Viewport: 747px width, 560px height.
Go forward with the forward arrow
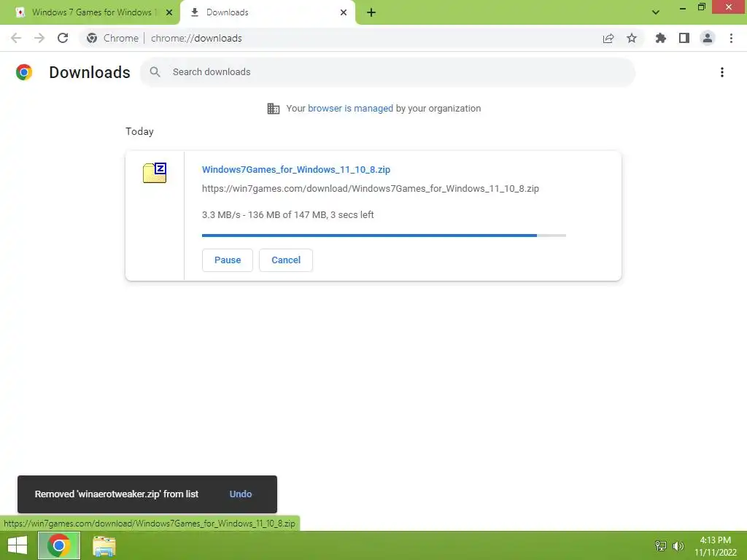point(39,38)
